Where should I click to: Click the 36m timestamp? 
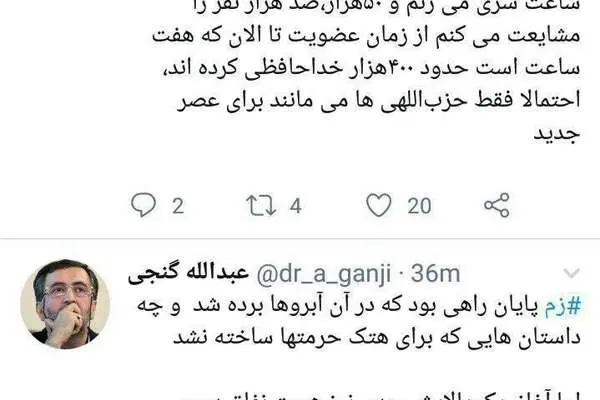coord(435,274)
